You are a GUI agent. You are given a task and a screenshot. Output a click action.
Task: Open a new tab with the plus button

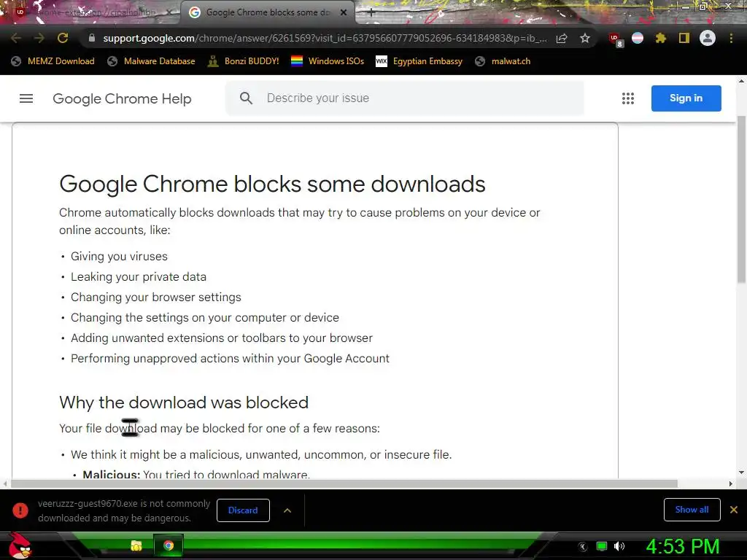coord(371,12)
